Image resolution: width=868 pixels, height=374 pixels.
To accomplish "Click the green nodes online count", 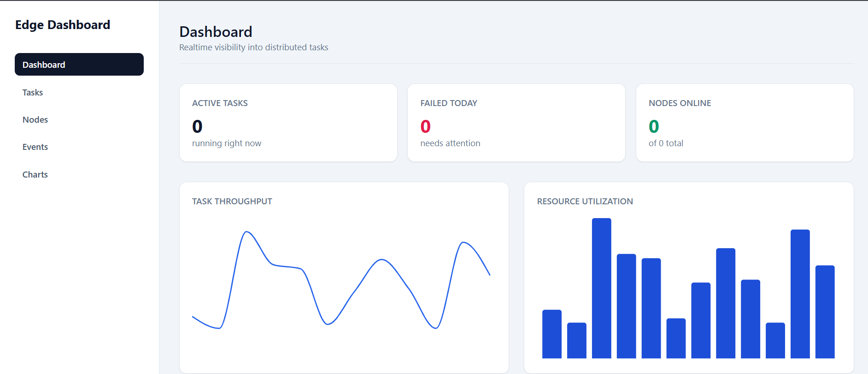I will [654, 126].
